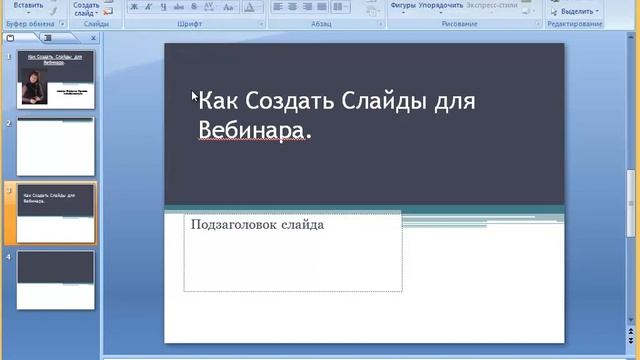Click the word 'Вебинара' in title
This screenshot has height=360, width=640.
click(251, 130)
